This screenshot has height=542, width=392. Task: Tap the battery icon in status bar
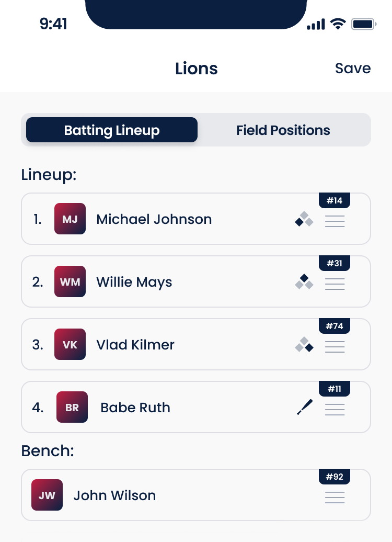coord(364,24)
